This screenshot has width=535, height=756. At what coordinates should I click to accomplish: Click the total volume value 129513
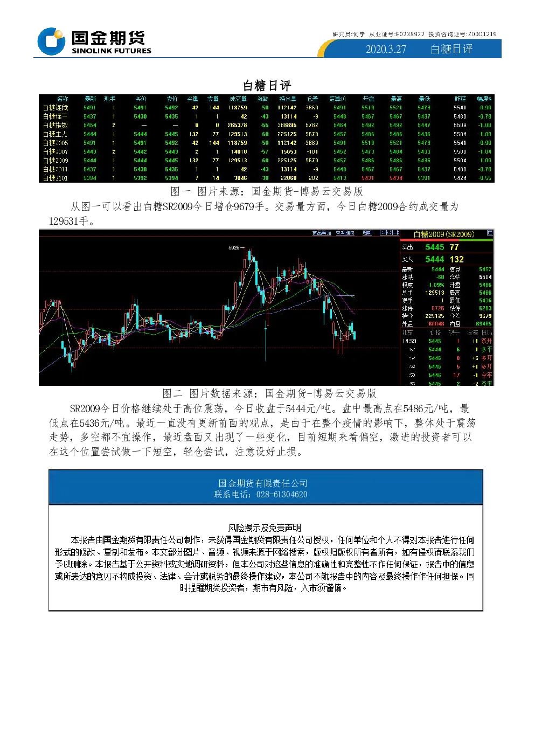[435, 293]
